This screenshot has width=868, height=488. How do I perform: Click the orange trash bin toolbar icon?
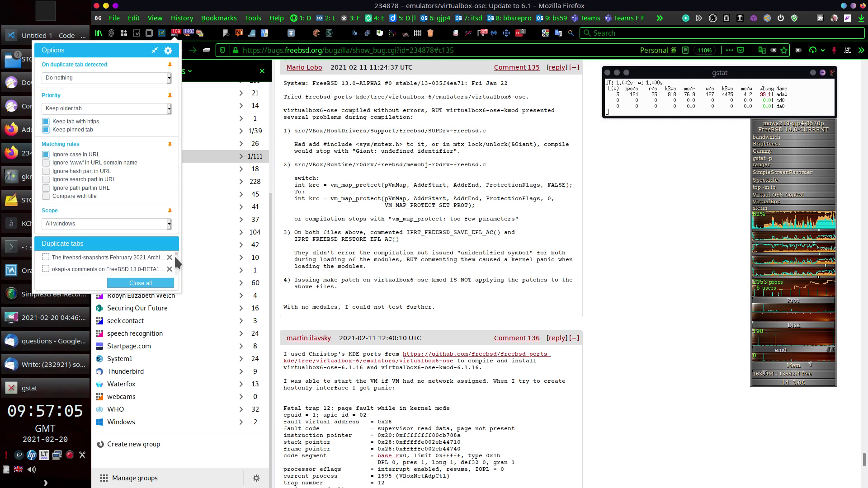coord(430,33)
